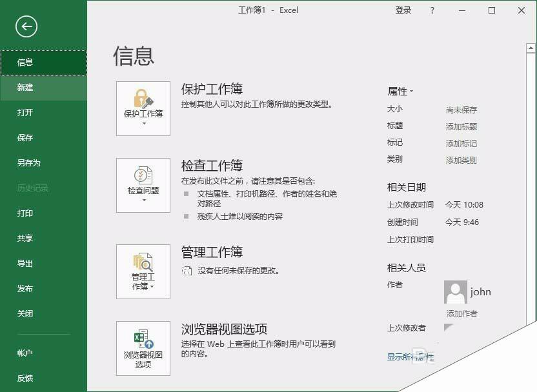Select the 新建 menu item

coord(43,88)
